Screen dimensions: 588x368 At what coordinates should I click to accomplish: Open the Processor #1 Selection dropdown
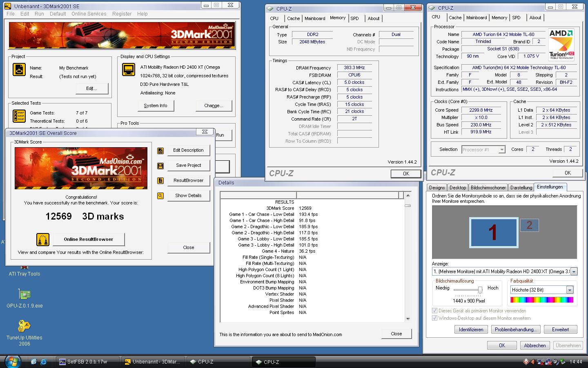(502, 150)
